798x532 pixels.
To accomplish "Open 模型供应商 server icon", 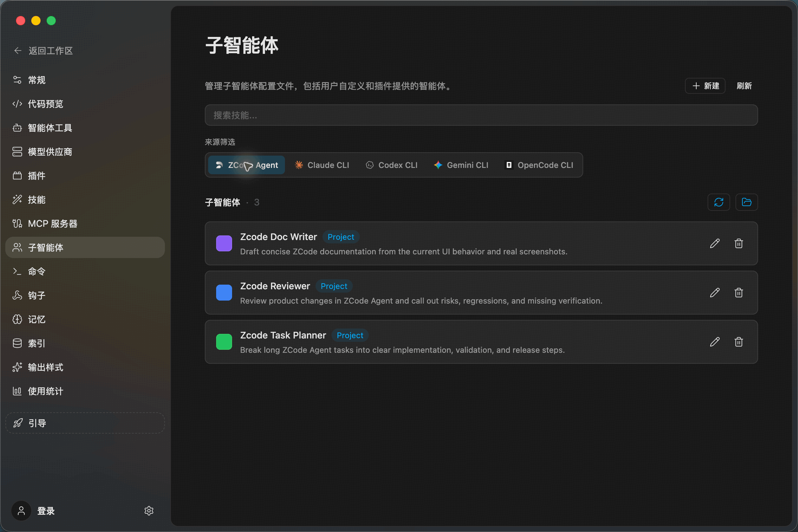I will 17,152.
